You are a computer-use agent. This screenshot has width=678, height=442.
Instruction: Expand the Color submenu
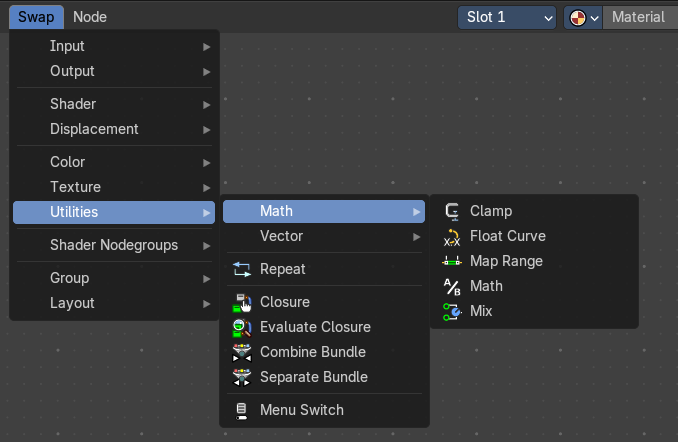click(x=114, y=162)
